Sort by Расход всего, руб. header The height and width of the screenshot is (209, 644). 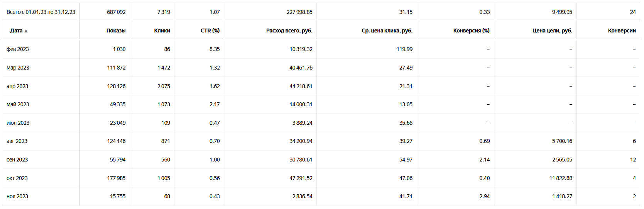pos(289,31)
